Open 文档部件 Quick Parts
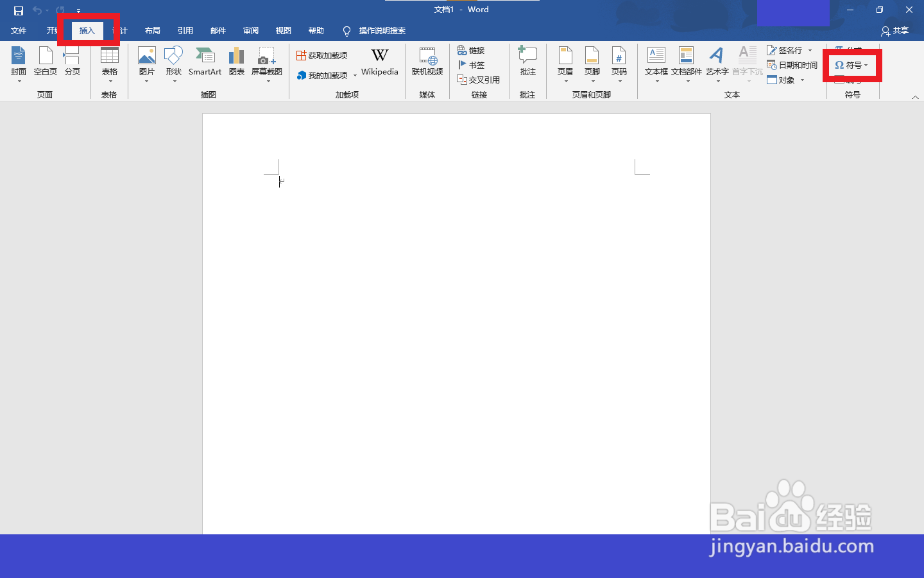The height and width of the screenshot is (578, 924). point(687,64)
